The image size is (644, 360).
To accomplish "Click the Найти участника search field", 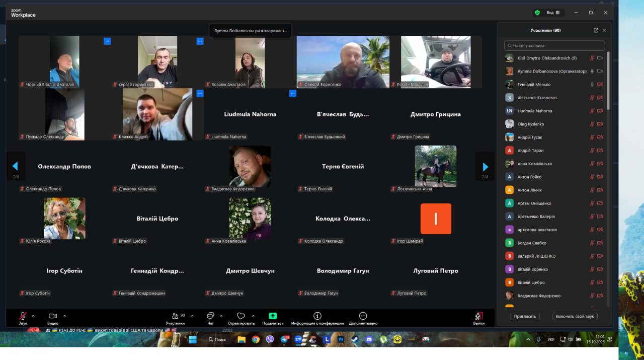I will pyautogui.click(x=554, y=46).
